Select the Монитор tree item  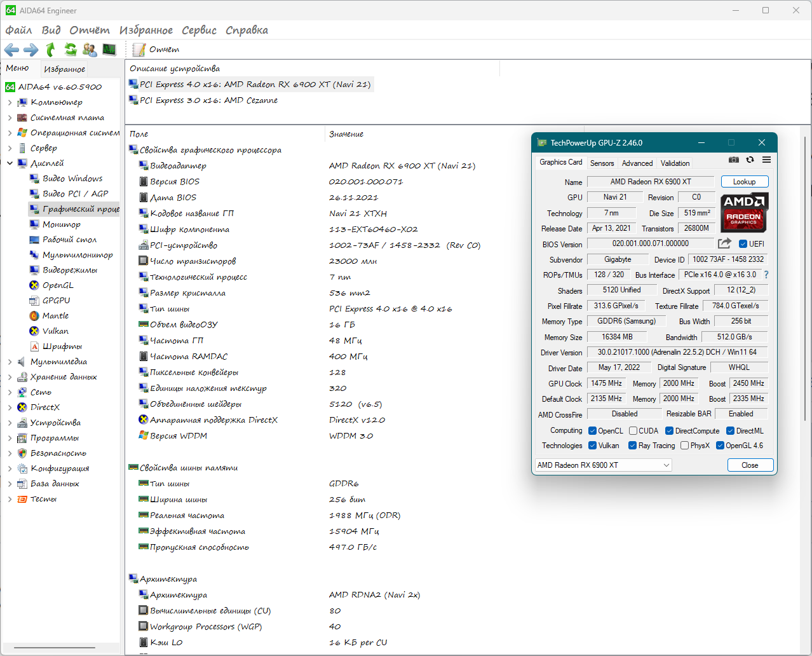(61, 224)
